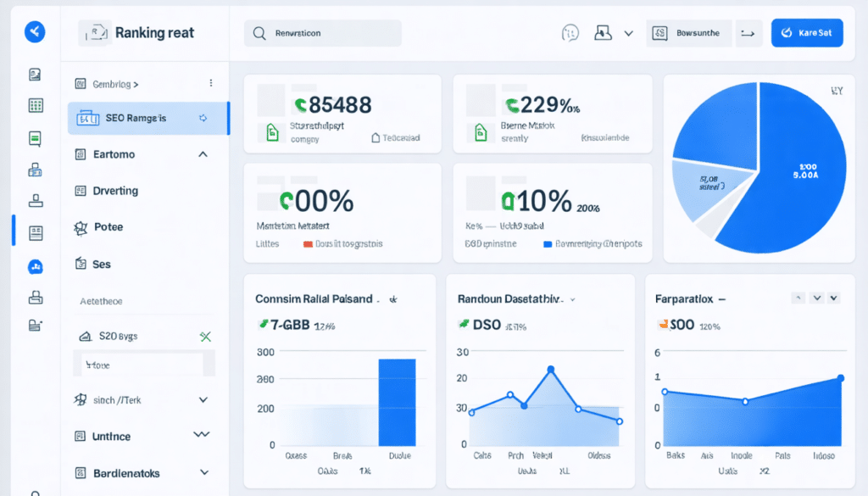Screen dimensions: 868x496
Task: Select SEO Ramge'is menu item
Action: coord(147,118)
